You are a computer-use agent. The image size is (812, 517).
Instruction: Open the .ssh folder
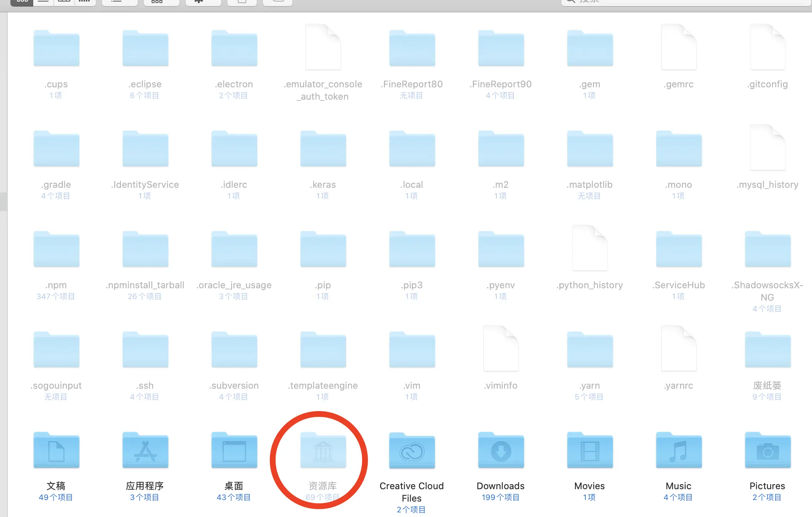(x=145, y=350)
